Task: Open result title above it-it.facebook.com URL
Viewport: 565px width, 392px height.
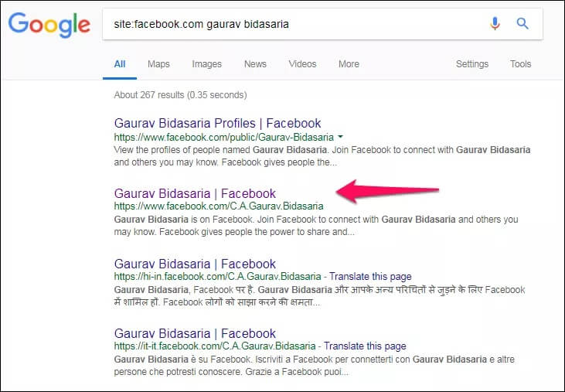Action: (x=195, y=333)
